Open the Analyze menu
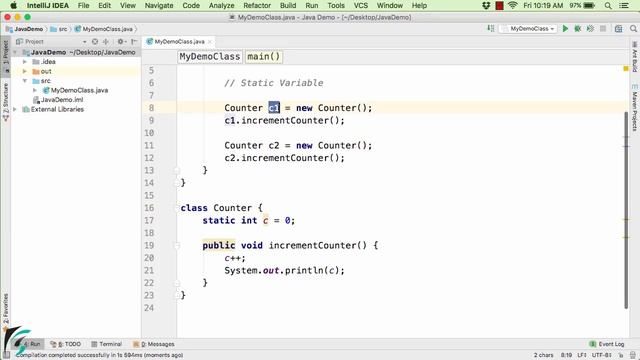Image resolution: width=640 pixels, height=360 pixels. click(x=222, y=5)
